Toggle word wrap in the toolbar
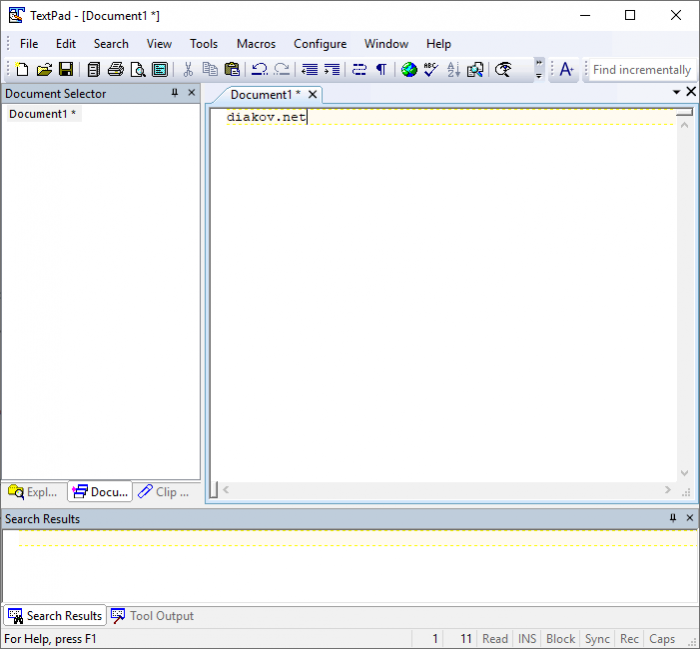This screenshot has height=649, width=700. (359, 70)
